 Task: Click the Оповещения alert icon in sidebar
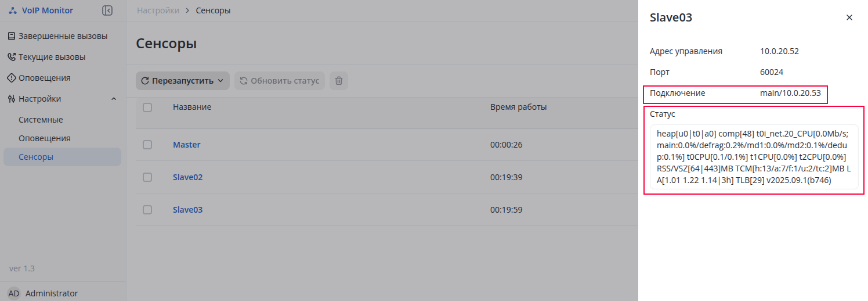(x=12, y=78)
